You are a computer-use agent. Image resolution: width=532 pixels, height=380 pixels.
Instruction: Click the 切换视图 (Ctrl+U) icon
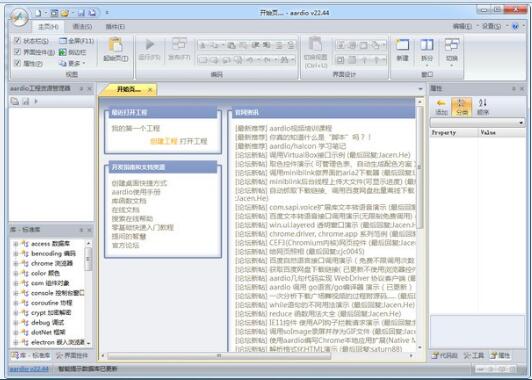coord(316,44)
